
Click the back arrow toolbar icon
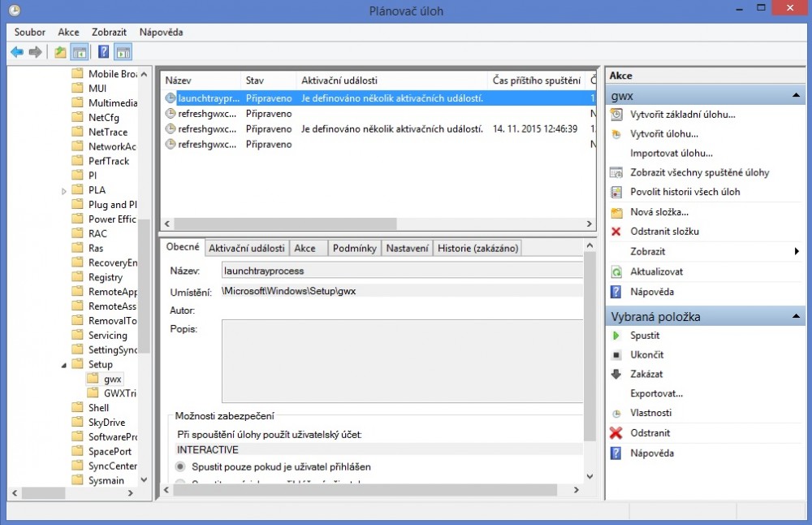pos(16,52)
